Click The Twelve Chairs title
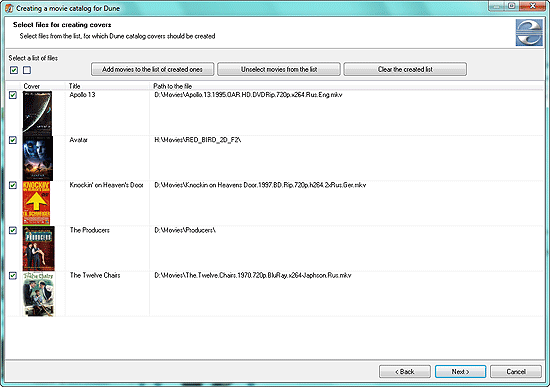Viewport: 550px width, 387px height. click(95, 275)
